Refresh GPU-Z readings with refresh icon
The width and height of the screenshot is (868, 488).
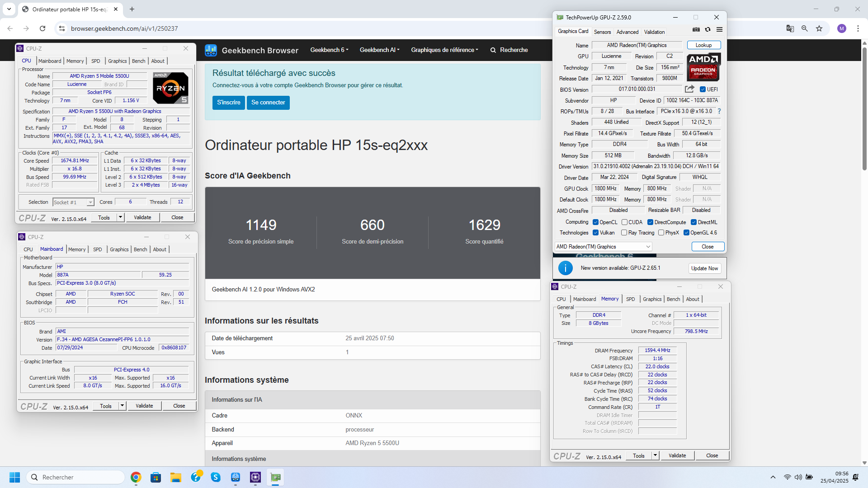(708, 30)
